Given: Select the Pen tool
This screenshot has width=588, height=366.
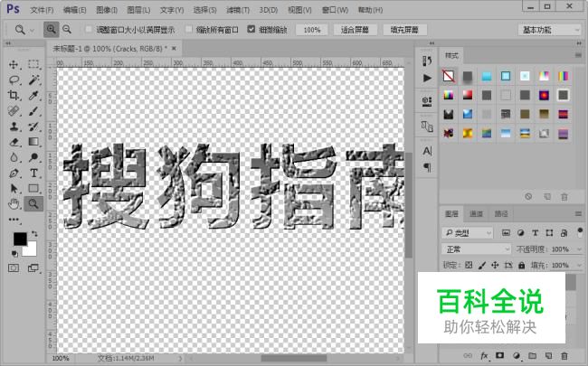Looking at the screenshot, I should (14, 174).
